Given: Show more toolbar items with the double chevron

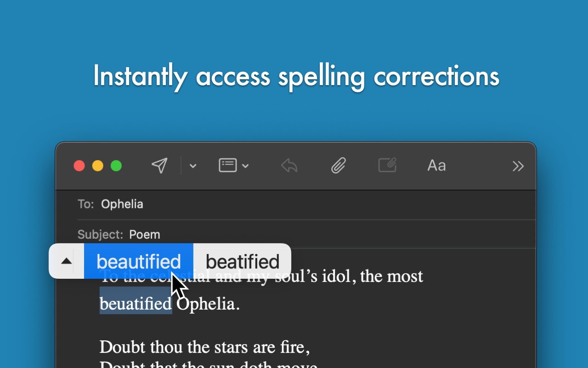Looking at the screenshot, I should [x=518, y=166].
